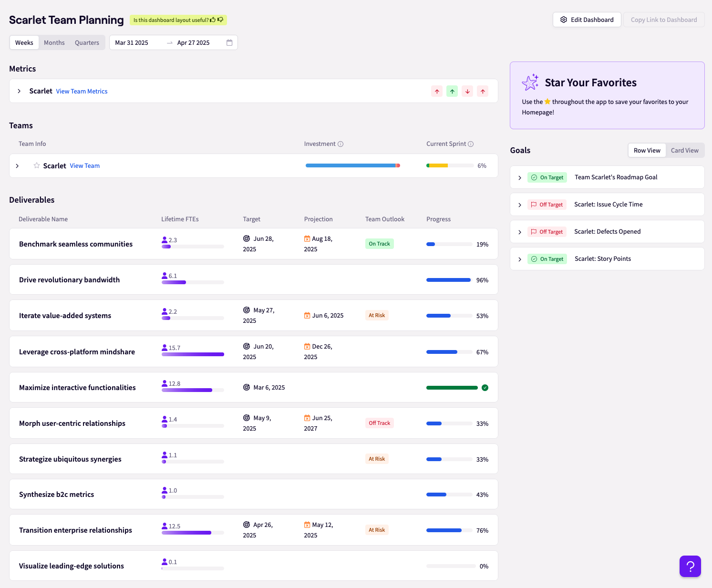Click the Current Sprint info icon
The height and width of the screenshot is (588, 712).
(471, 144)
